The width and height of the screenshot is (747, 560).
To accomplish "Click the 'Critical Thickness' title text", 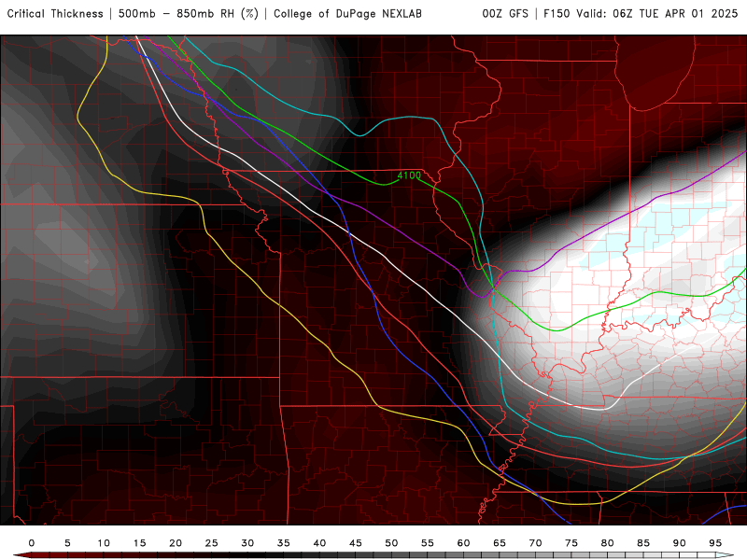I will point(55,14).
